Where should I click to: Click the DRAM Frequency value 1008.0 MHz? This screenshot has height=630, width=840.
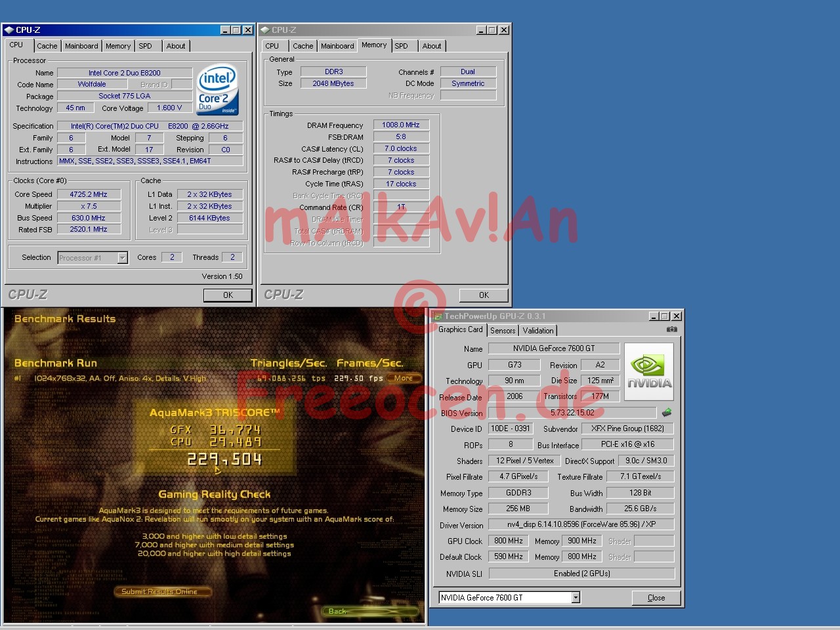(401, 125)
